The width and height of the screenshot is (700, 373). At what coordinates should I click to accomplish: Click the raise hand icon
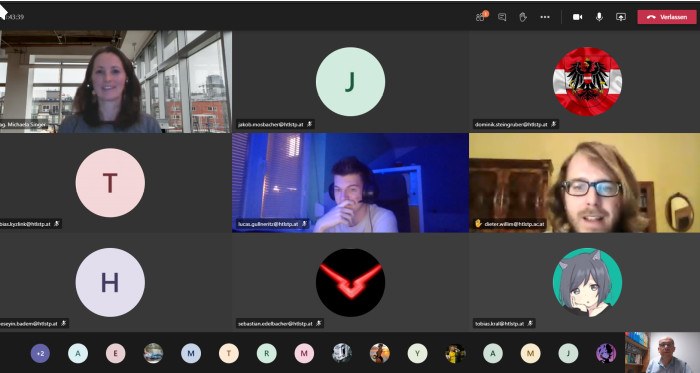(523, 17)
